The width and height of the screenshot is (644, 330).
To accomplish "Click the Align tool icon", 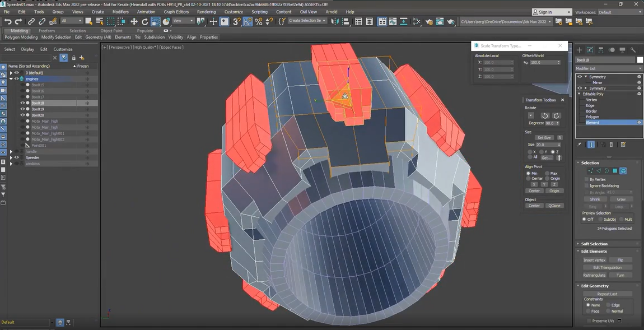I will (346, 22).
